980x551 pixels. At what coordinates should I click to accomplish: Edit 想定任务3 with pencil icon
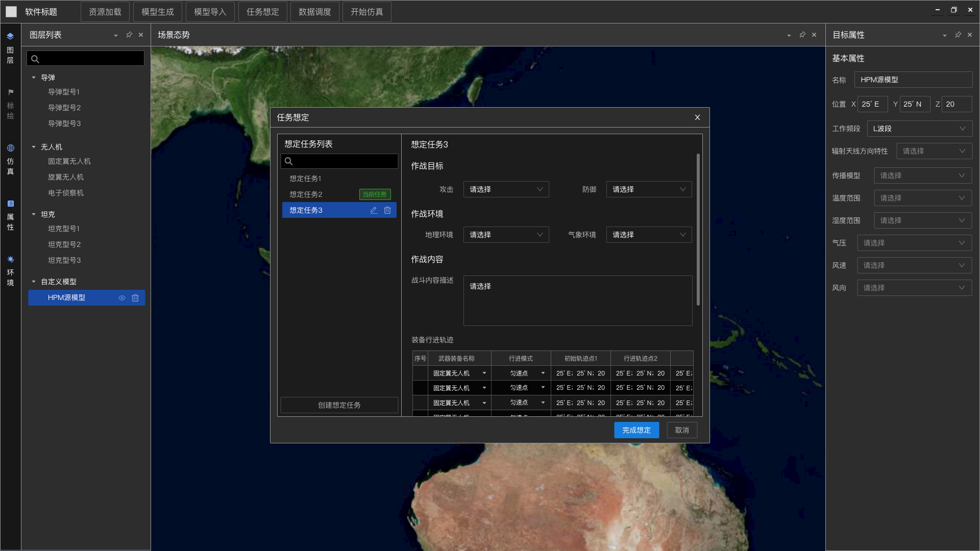(x=374, y=210)
